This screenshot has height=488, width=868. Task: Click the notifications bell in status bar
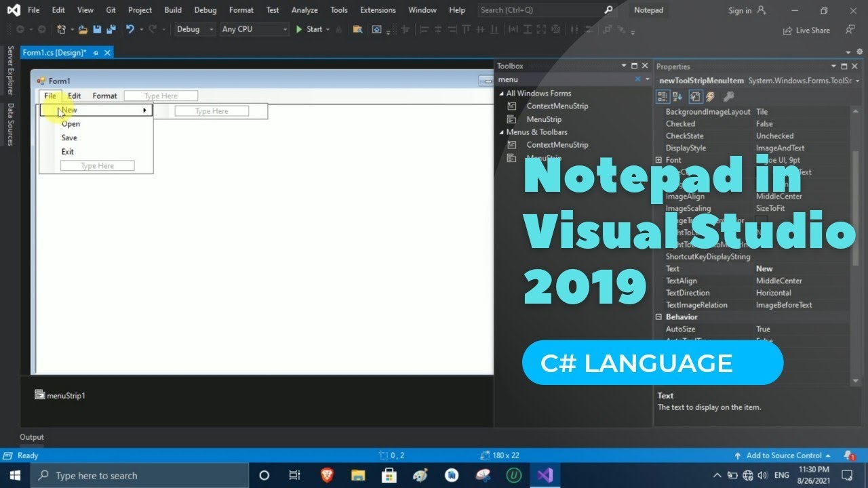coord(849,455)
